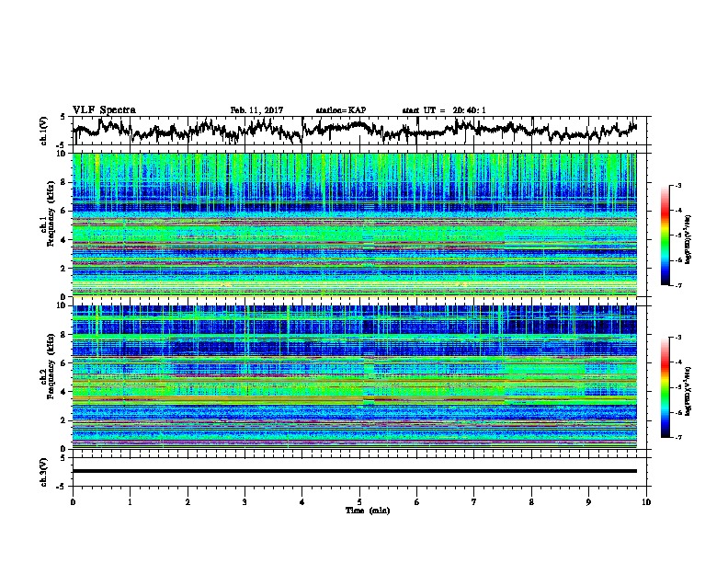Click the flat black ch.3 voltage trace
Viewport: 728px width, 563px height.
[355, 471]
